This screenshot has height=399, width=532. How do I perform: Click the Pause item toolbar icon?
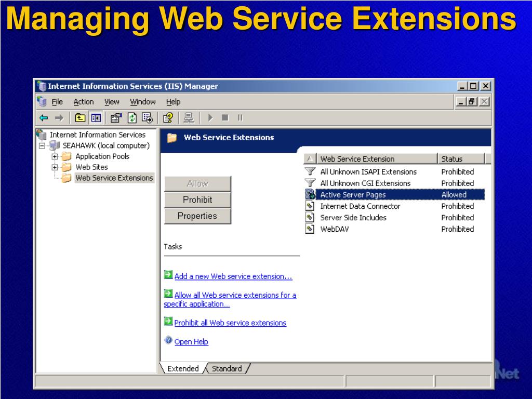coord(240,118)
